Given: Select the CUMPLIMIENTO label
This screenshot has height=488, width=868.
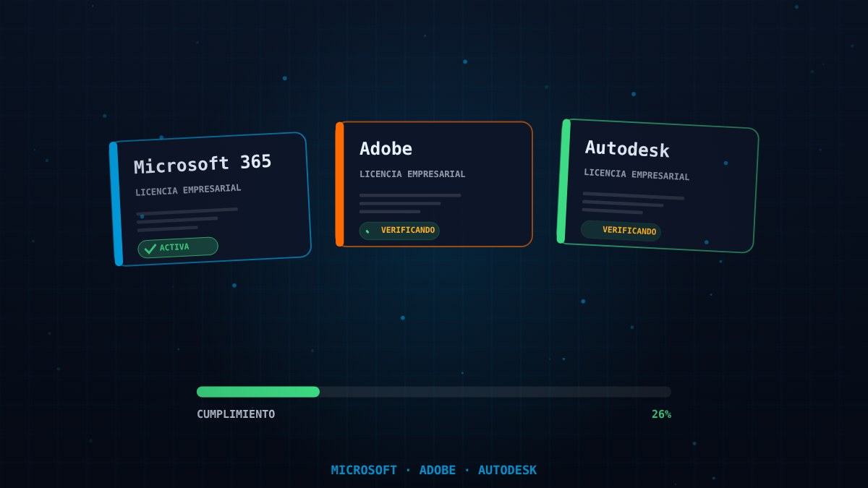Looking at the screenshot, I should tap(236, 414).
